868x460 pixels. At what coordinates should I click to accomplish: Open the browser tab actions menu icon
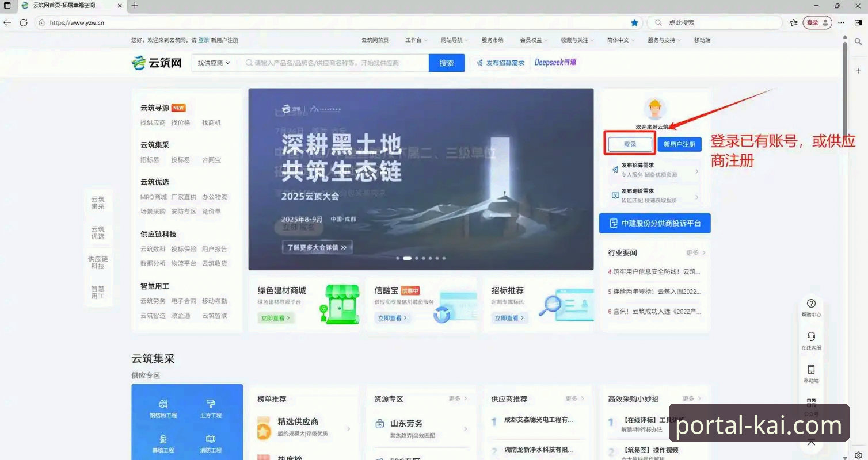pos(7,5)
